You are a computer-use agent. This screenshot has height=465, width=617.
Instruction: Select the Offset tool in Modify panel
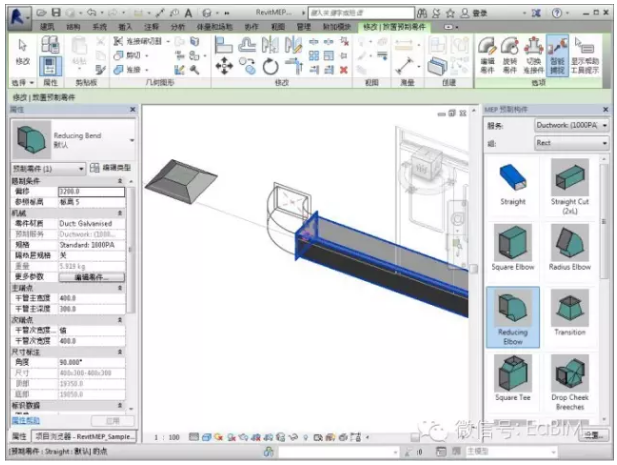click(247, 45)
